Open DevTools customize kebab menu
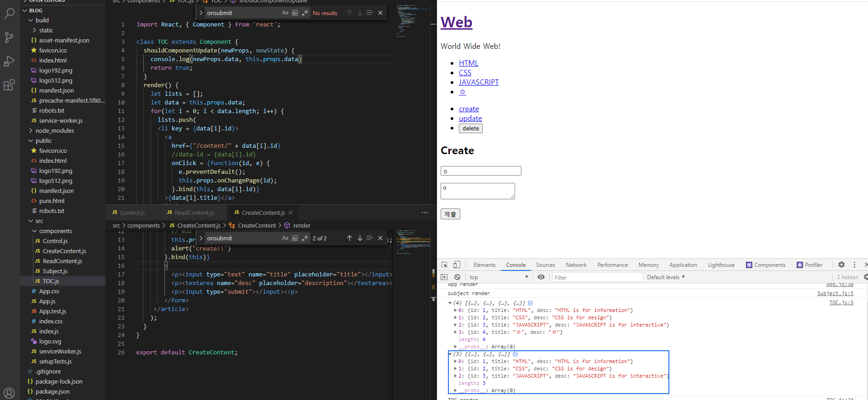 [854, 265]
